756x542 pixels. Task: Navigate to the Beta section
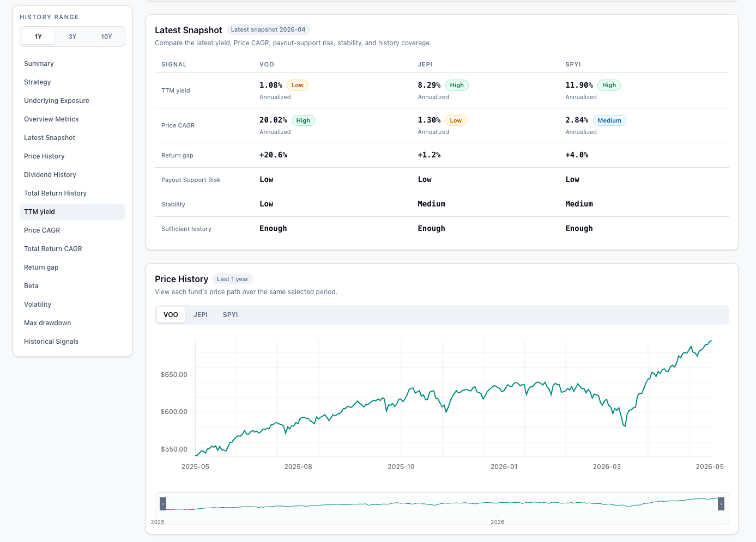72,286
